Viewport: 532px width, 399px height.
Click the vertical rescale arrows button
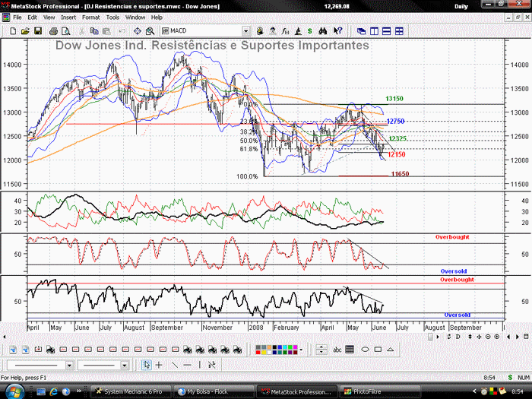click(x=470, y=337)
